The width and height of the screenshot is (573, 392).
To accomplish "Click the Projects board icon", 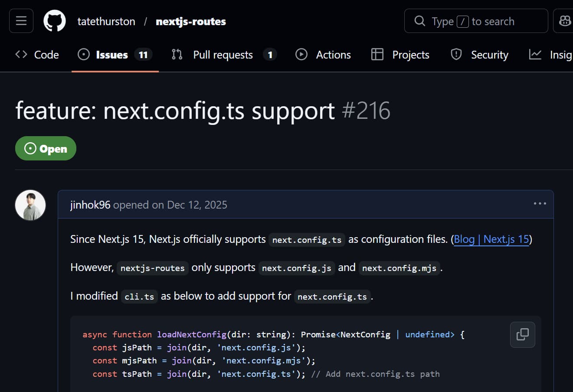I will point(377,54).
